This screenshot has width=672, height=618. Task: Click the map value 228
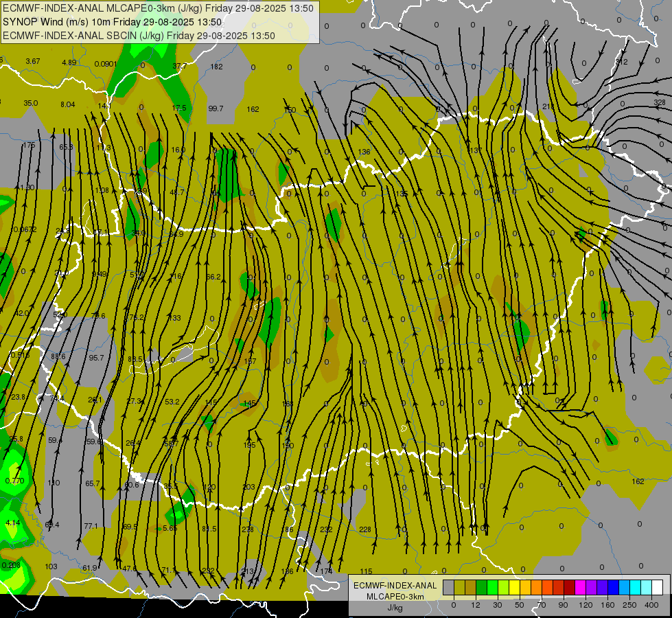(364, 529)
